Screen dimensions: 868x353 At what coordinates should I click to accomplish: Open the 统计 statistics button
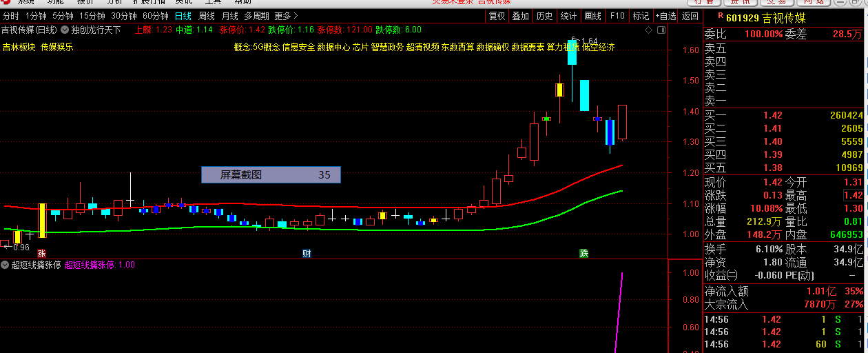click(568, 16)
